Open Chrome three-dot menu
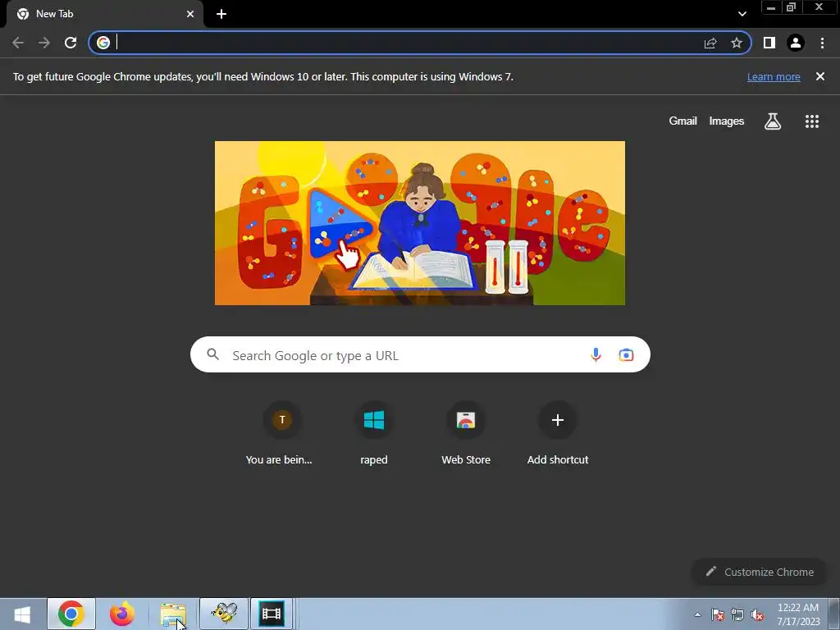The image size is (840, 630). pyautogui.click(x=822, y=43)
